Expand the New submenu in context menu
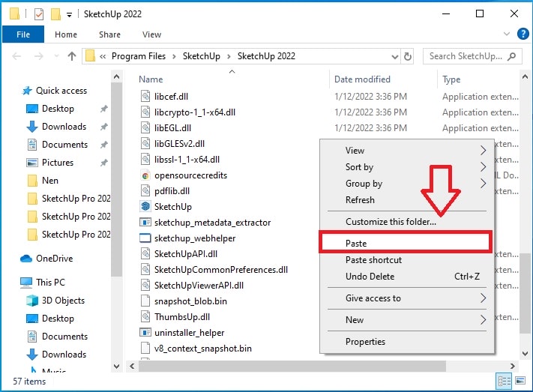The image size is (533, 392). (x=483, y=319)
